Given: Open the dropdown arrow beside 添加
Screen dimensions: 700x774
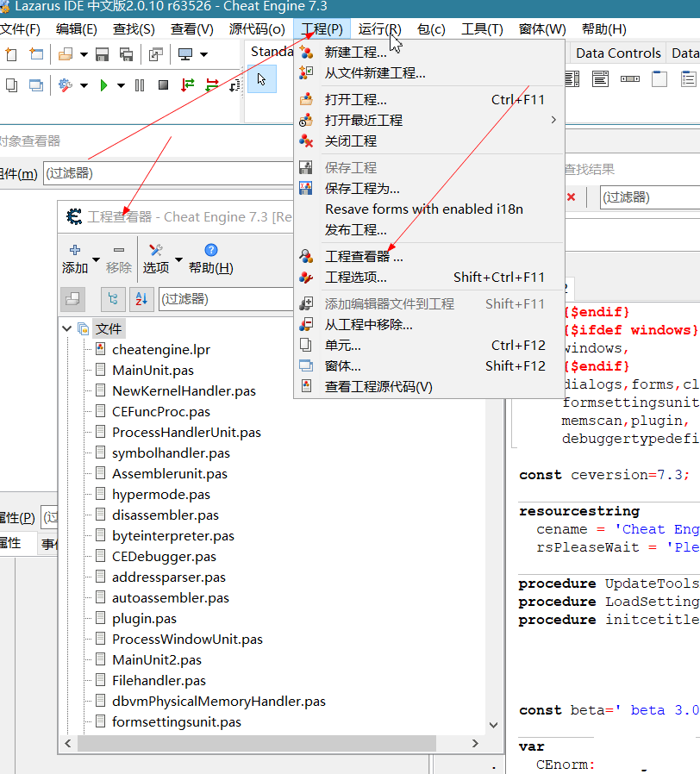Looking at the screenshot, I should pyautogui.click(x=97, y=259).
